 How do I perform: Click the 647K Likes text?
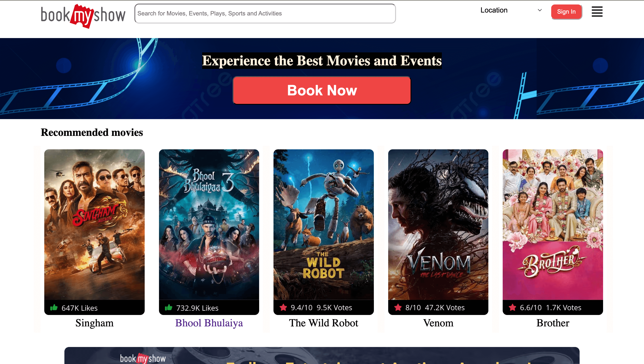[80, 308]
